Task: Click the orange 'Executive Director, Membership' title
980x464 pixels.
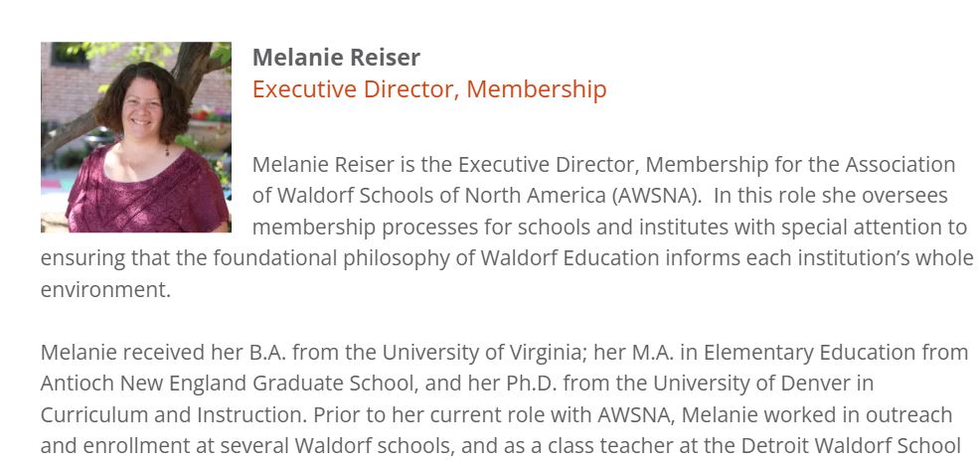Action: (428, 89)
